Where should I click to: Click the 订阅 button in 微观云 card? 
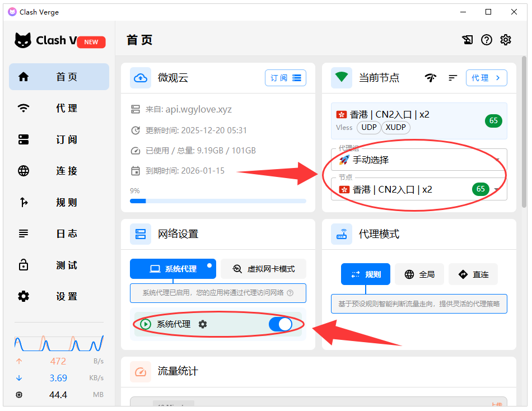286,78
